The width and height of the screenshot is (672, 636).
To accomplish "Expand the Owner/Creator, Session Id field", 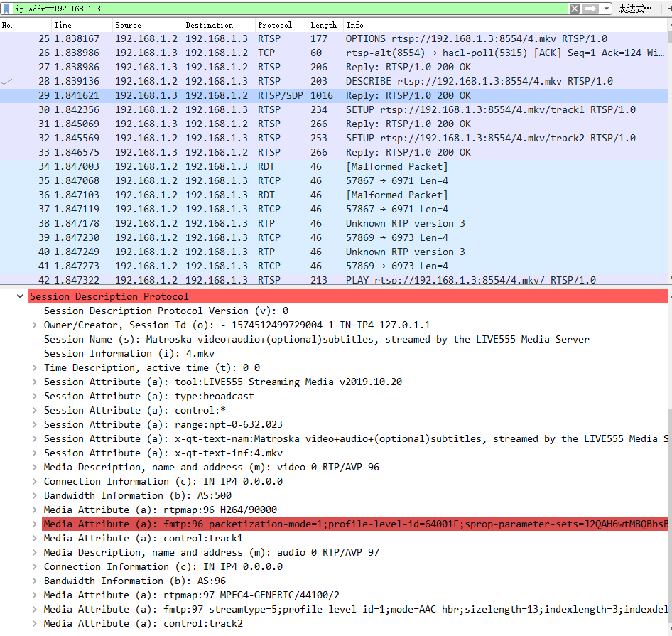I will coord(35,325).
